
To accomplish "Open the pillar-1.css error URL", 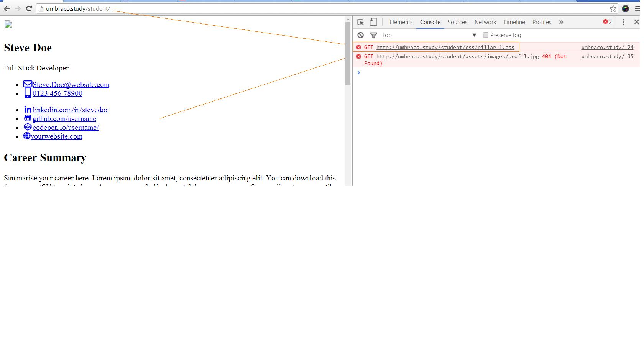I will [x=445, y=47].
